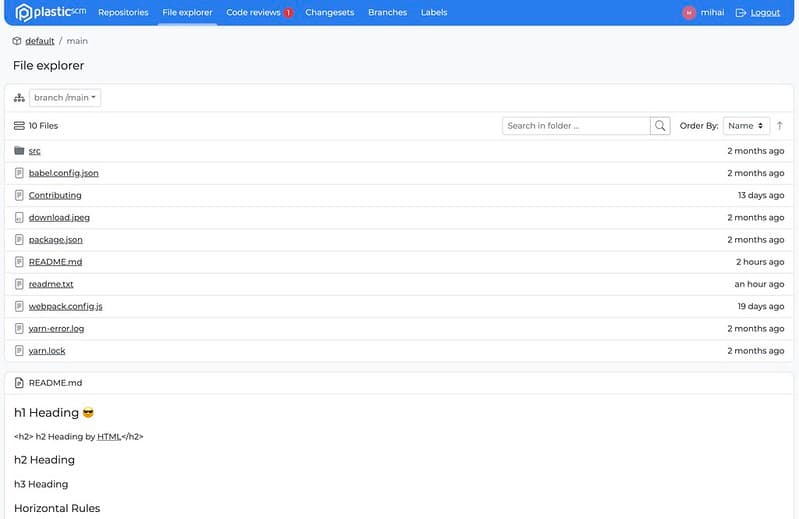The height and width of the screenshot is (519, 799).
Task: Click the magnifier search button
Action: (x=660, y=126)
